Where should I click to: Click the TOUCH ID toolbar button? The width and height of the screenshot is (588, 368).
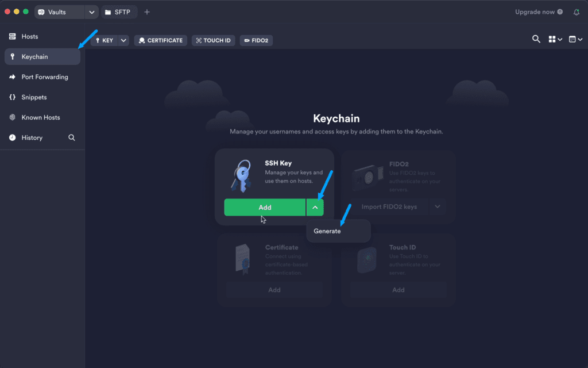213,40
